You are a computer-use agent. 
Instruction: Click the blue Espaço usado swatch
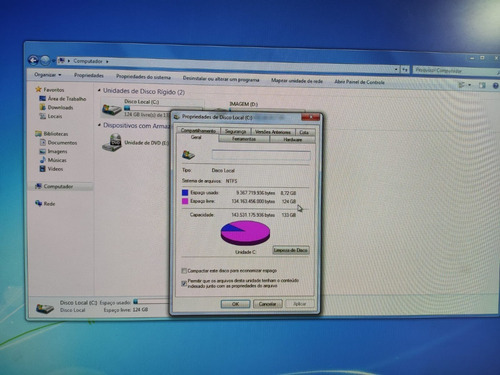coord(185,192)
